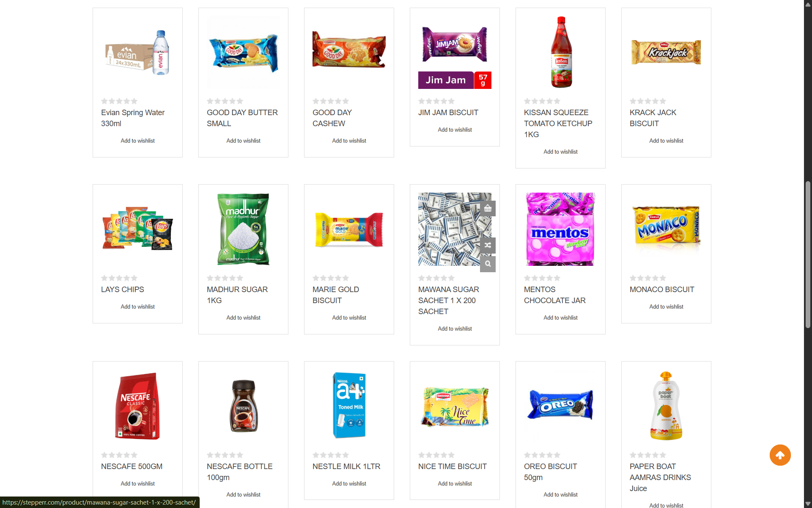Click the scrollbar down arrow

click(x=808, y=504)
